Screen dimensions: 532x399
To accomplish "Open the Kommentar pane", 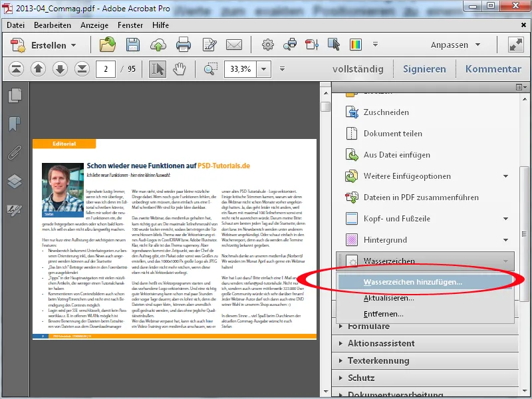I will 493,69.
